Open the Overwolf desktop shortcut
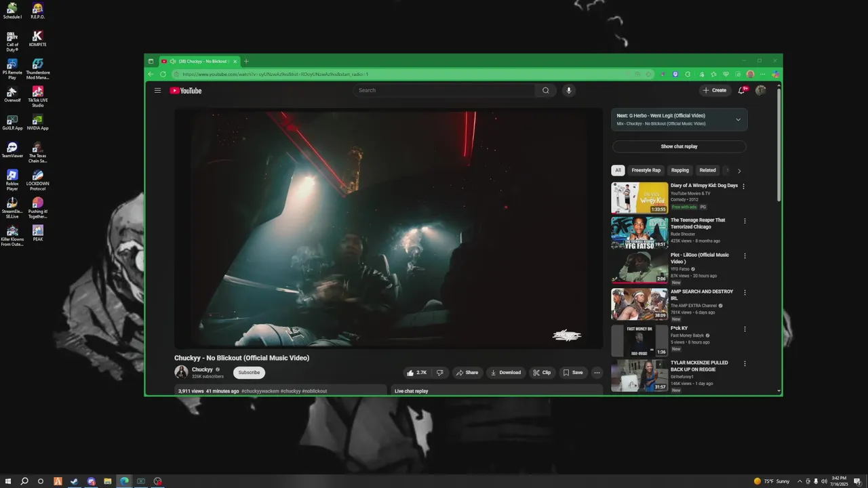Screen dimensions: 868x488 12,94
